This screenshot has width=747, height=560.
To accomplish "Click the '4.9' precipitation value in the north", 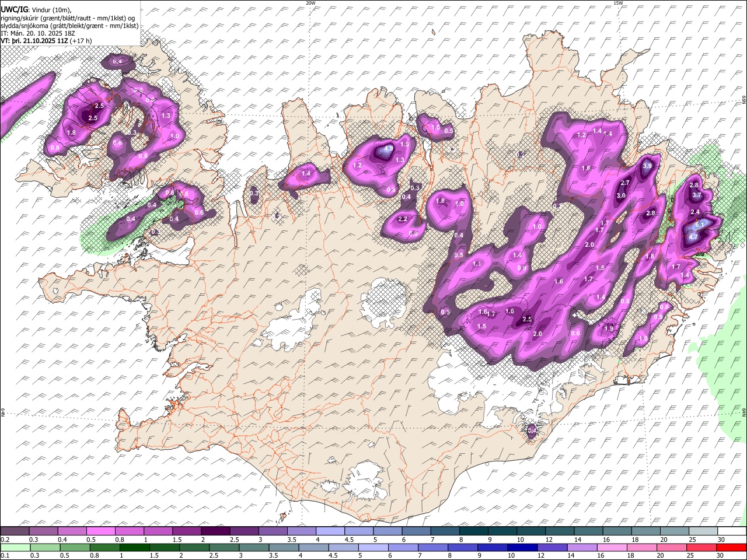I will point(389,149).
